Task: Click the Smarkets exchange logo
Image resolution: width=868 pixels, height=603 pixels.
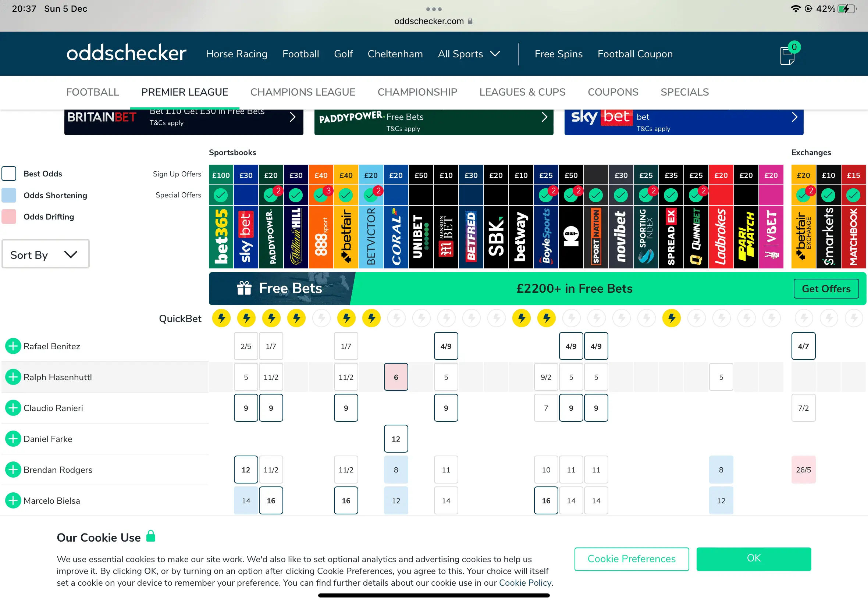Action: [x=828, y=237]
